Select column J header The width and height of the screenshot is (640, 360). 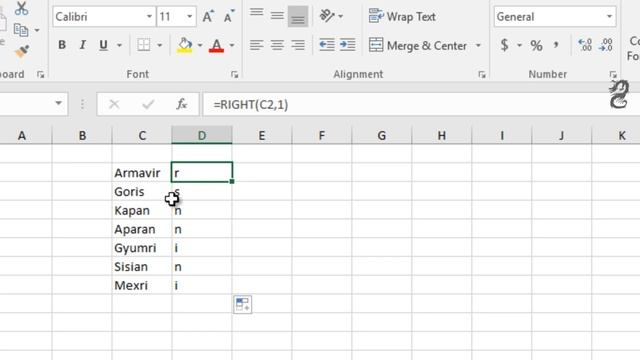(562, 136)
